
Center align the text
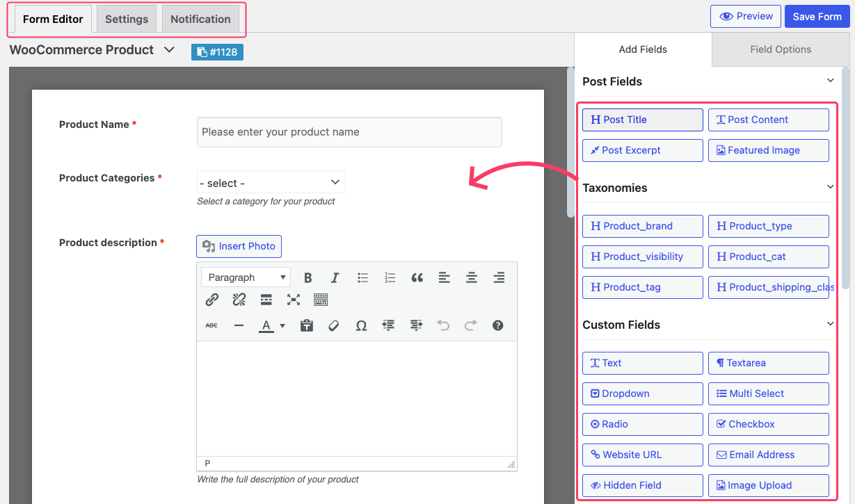tap(471, 277)
